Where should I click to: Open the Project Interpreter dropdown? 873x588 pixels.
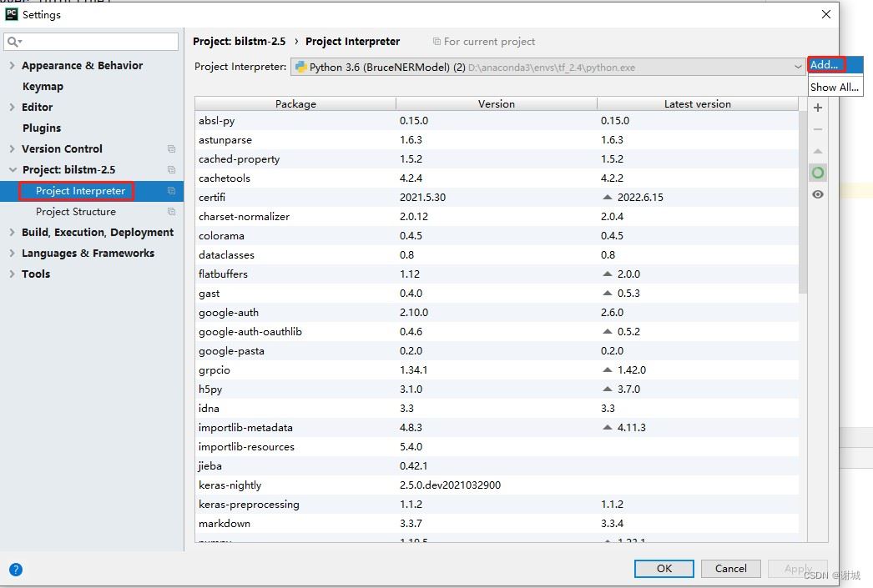pyautogui.click(x=798, y=67)
